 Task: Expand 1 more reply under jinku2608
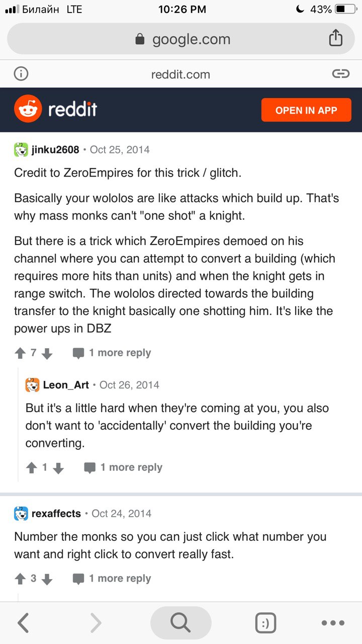tap(112, 353)
